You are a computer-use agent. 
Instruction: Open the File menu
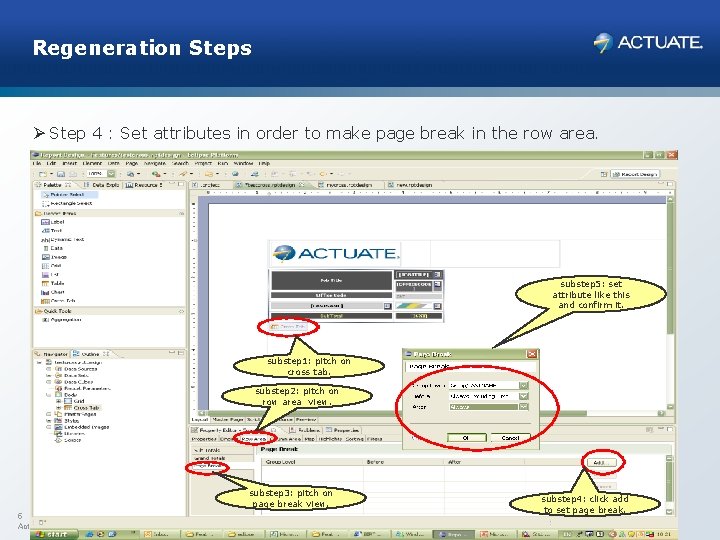[37, 163]
